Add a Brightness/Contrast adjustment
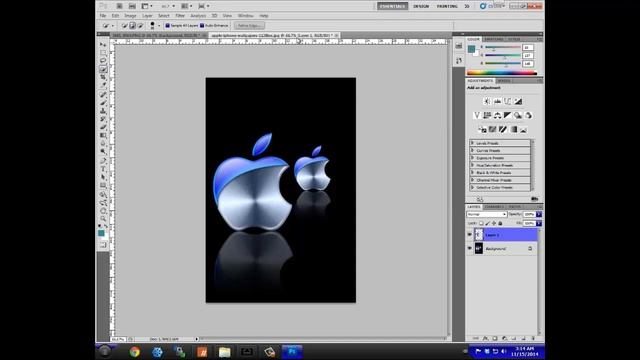Screen dimensions: 640x360 [x=487, y=101]
